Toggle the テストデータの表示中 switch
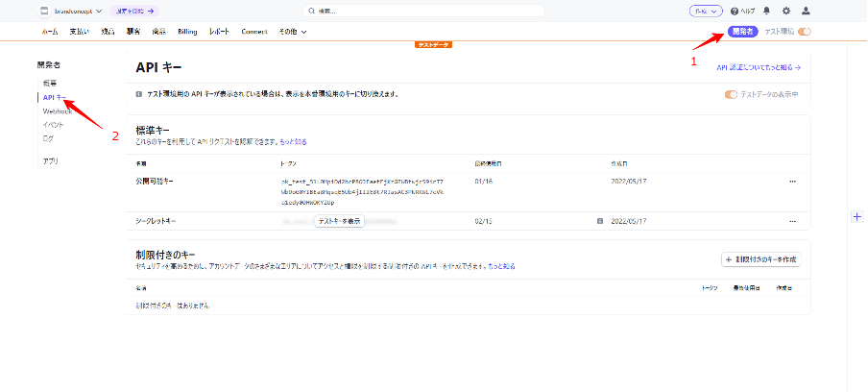 coord(732,94)
